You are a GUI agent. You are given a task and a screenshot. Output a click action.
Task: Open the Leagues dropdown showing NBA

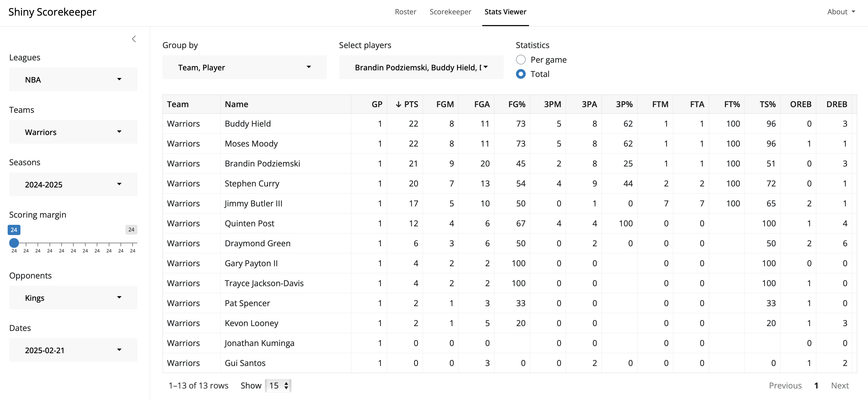[x=73, y=80]
